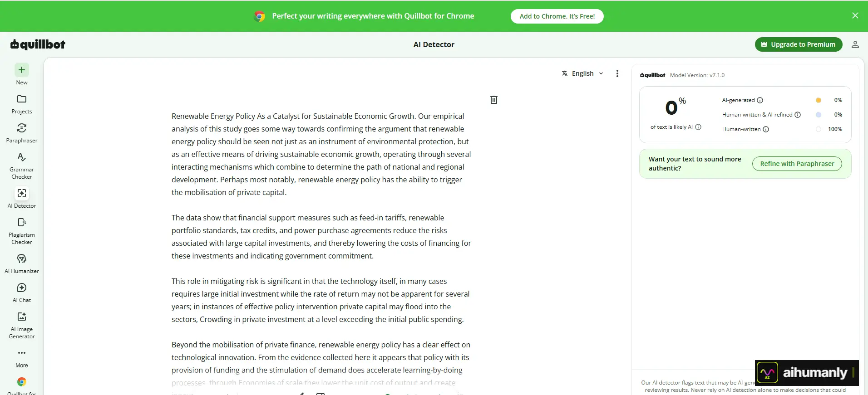Select AI Detector in sidebar

[x=22, y=198]
